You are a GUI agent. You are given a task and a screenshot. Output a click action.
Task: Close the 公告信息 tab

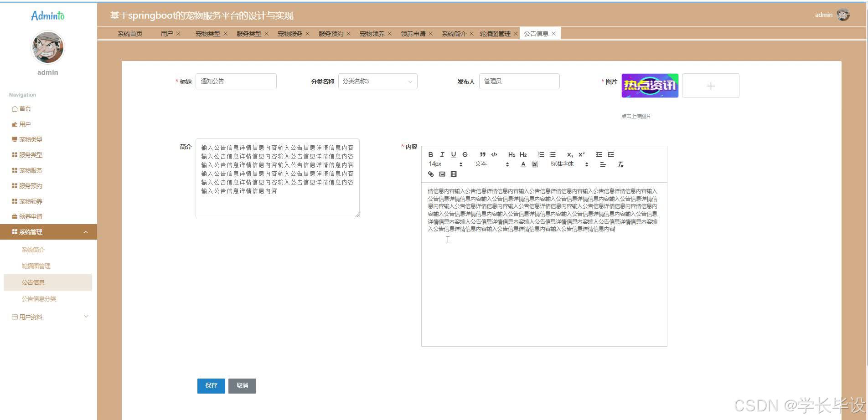(x=553, y=34)
